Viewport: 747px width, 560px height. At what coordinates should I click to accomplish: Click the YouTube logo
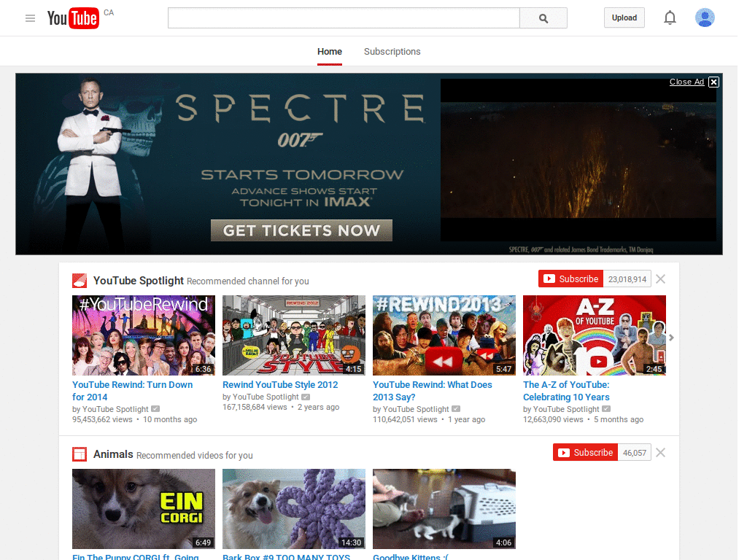pos(73,18)
